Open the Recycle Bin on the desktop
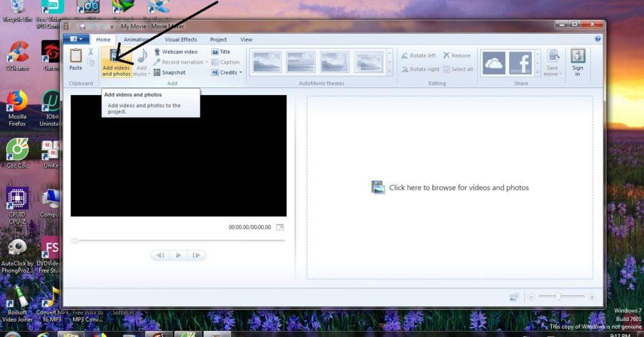Image resolution: width=644 pixels, height=337 pixels. tap(17, 11)
